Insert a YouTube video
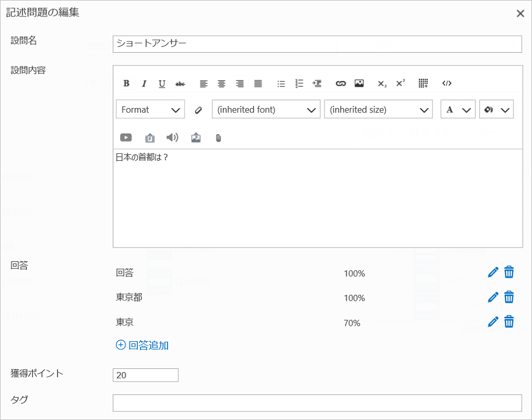The width and height of the screenshot is (532, 420). [126, 138]
